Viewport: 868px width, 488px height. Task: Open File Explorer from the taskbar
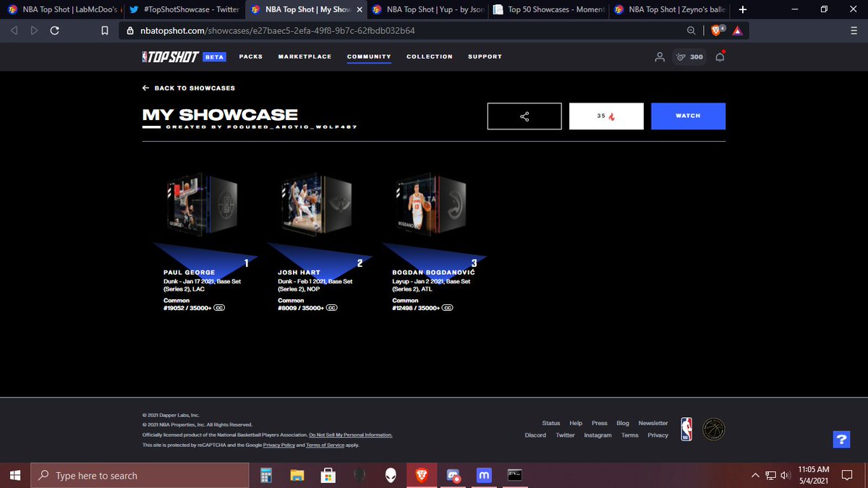[297, 475]
